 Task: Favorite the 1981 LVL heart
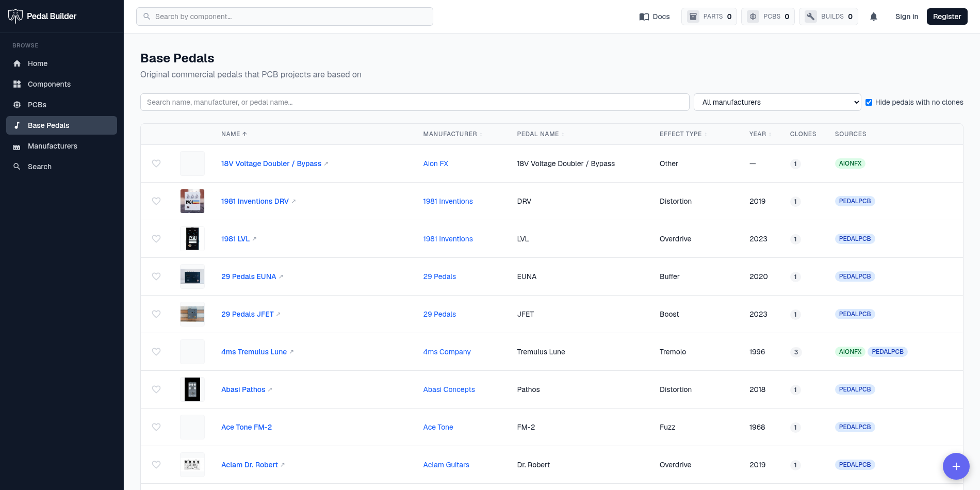click(x=156, y=239)
